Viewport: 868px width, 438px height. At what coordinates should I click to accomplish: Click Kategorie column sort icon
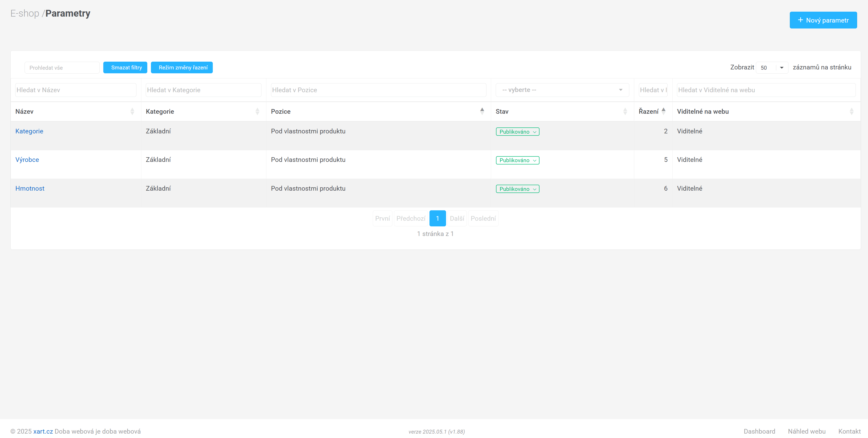(257, 111)
